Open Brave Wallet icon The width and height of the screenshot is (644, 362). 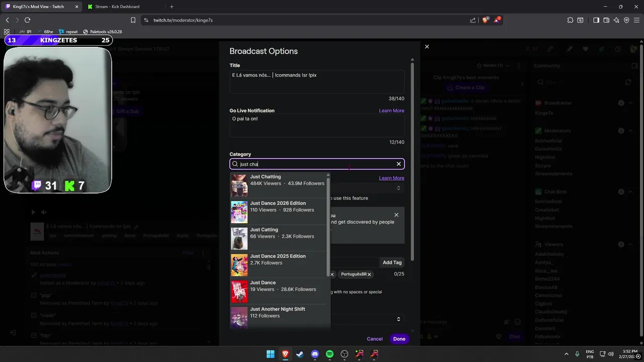coord(606,20)
